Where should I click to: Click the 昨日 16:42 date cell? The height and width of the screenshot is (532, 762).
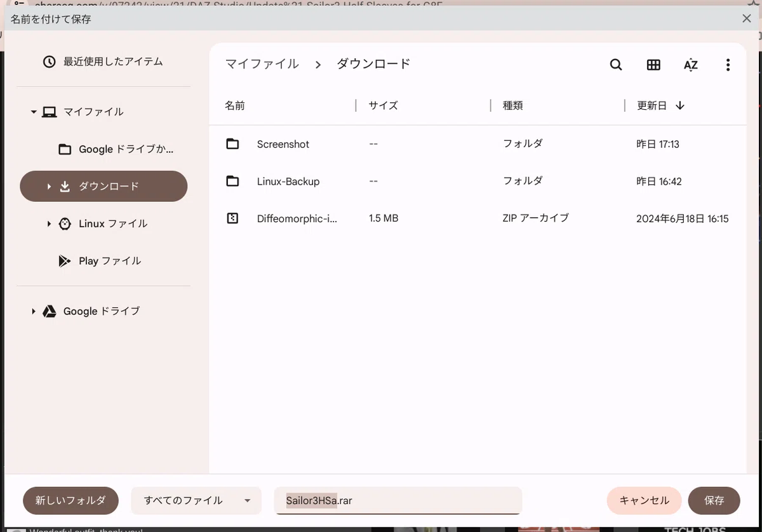pos(659,182)
